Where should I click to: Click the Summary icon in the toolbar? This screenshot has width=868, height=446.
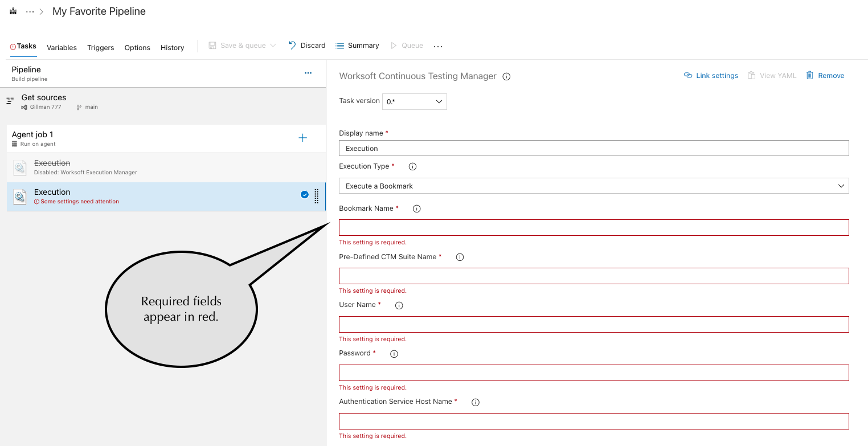pos(341,45)
